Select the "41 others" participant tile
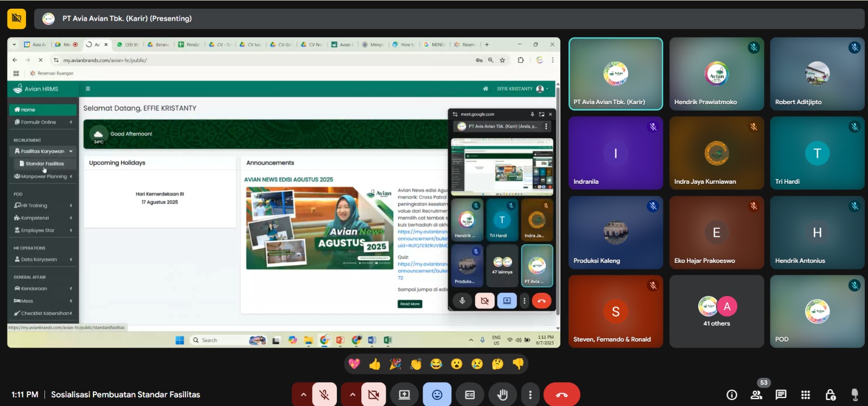The height and width of the screenshot is (406, 868). coord(717,312)
